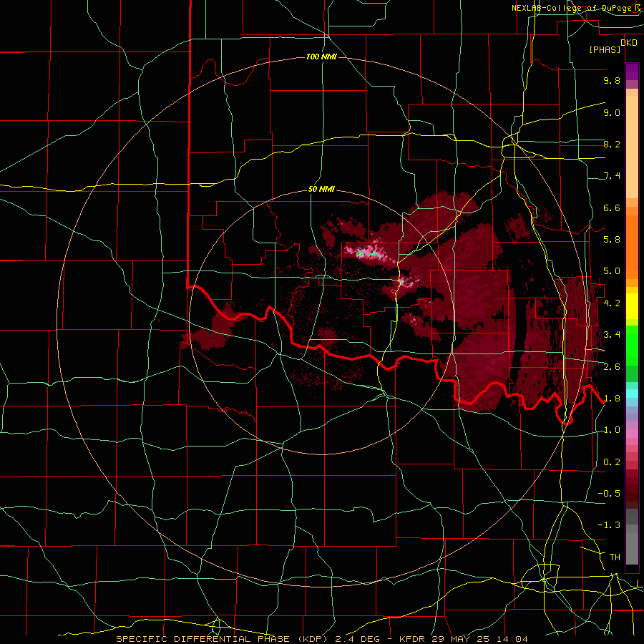Click the TH threshold label on legend
This screenshot has height=644, width=644.
(x=615, y=557)
